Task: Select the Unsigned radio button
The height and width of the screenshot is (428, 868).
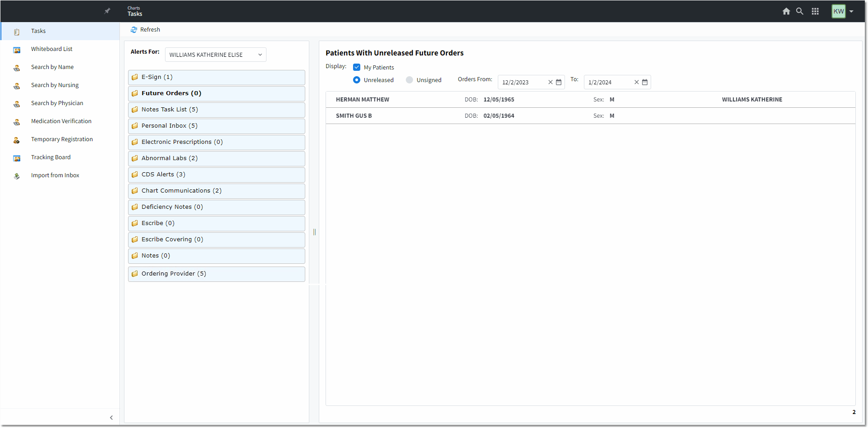Action: 409,80
